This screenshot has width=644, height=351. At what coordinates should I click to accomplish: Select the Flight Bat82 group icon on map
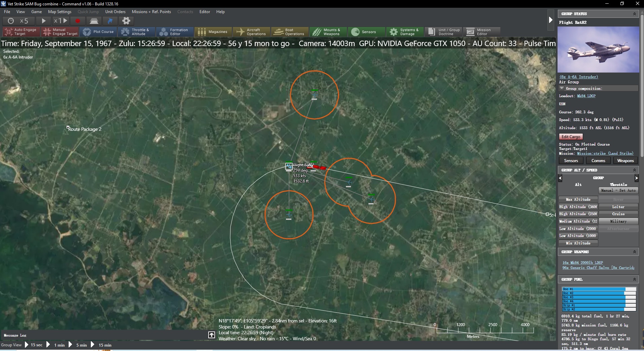(x=289, y=166)
